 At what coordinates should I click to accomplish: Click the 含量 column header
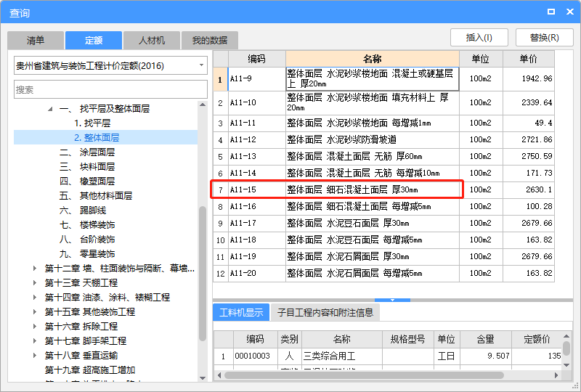(x=485, y=340)
